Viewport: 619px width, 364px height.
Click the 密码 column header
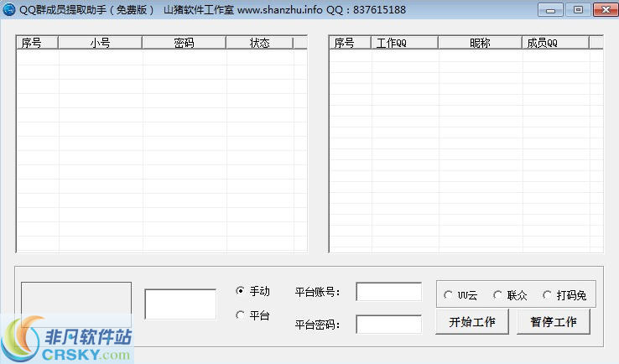(184, 43)
